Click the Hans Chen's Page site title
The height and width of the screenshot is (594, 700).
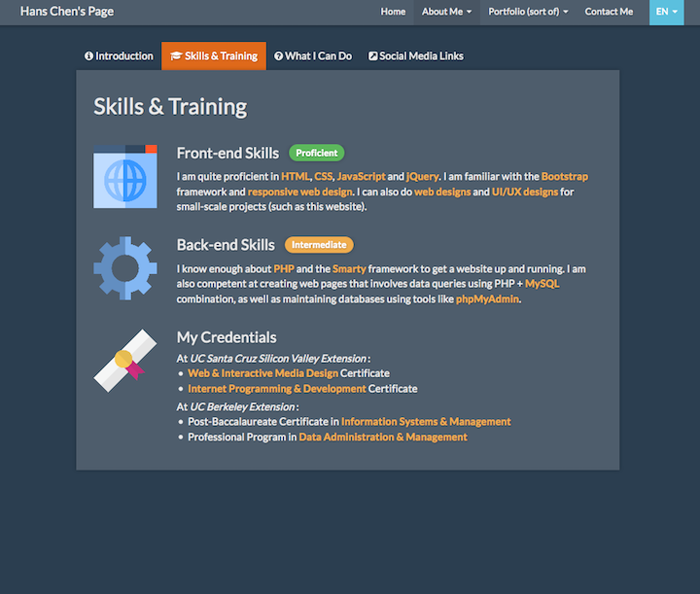point(65,12)
